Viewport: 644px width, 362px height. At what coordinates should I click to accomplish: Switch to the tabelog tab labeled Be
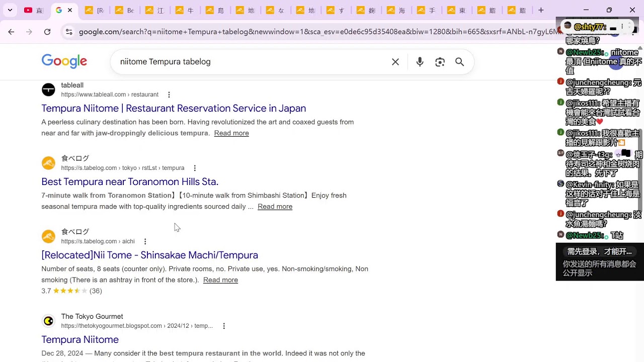124,10
